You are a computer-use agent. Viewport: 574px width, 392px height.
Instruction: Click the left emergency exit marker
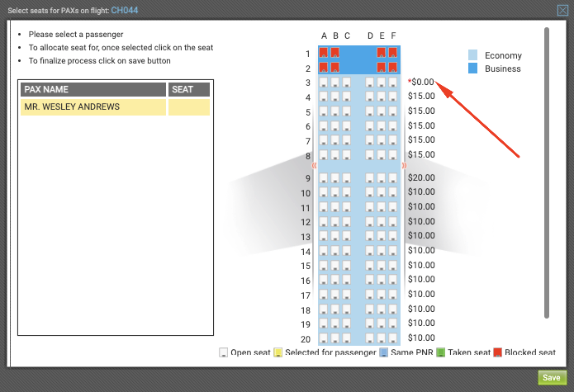314,166
